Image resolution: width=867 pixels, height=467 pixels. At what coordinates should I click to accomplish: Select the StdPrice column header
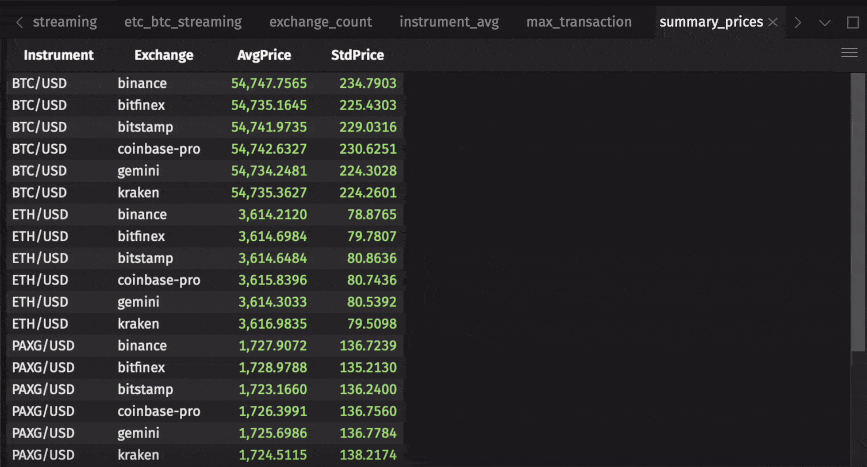(357, 56)
